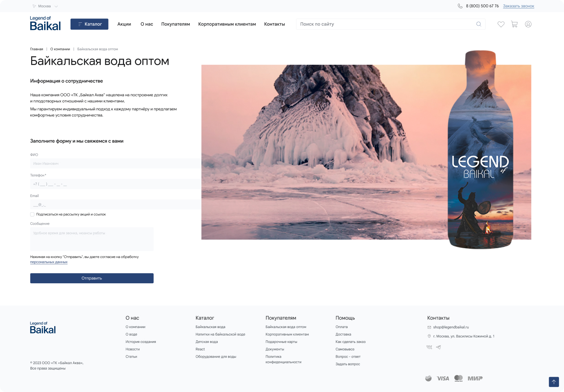Call number 8 (800) 500 67 76
The width and height of the screenshot is (564, 392).
click(x=482, y=6)
